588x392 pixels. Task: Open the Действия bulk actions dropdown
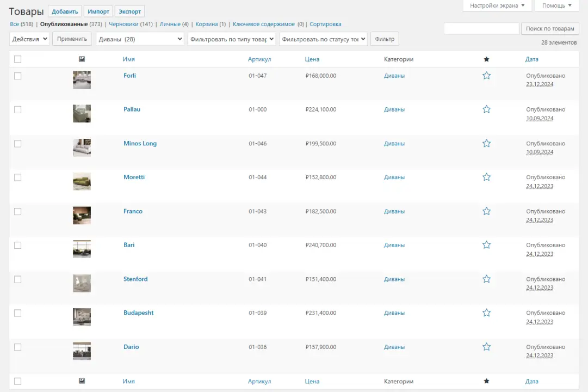click(29, 39)
